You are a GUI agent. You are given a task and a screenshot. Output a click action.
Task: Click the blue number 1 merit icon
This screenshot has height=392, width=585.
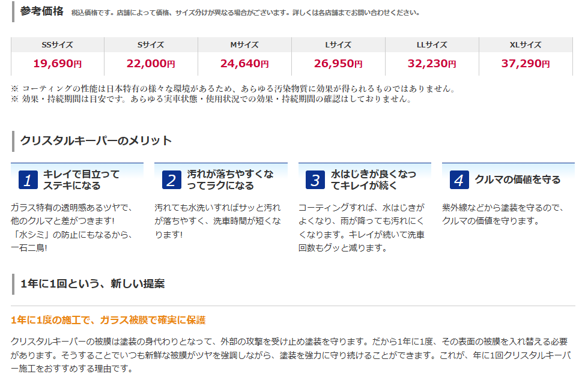(x=28, y=179)
